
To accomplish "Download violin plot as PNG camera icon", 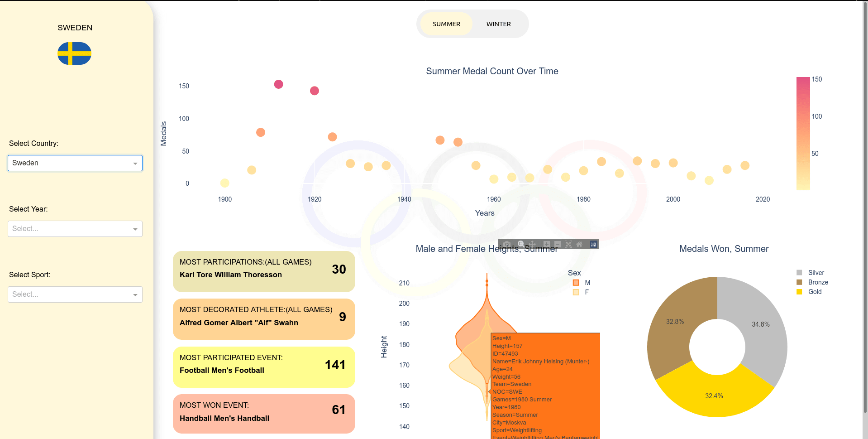I will coord(507,244).
